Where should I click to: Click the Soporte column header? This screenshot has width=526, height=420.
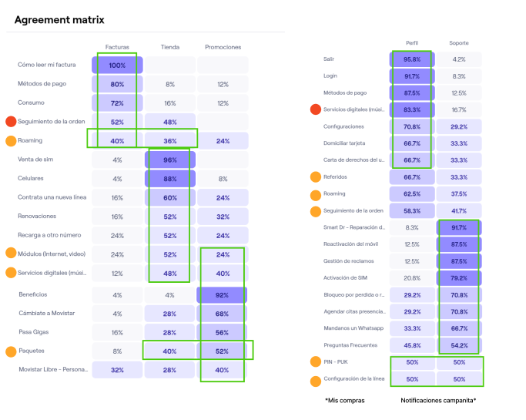coord(459,43)
